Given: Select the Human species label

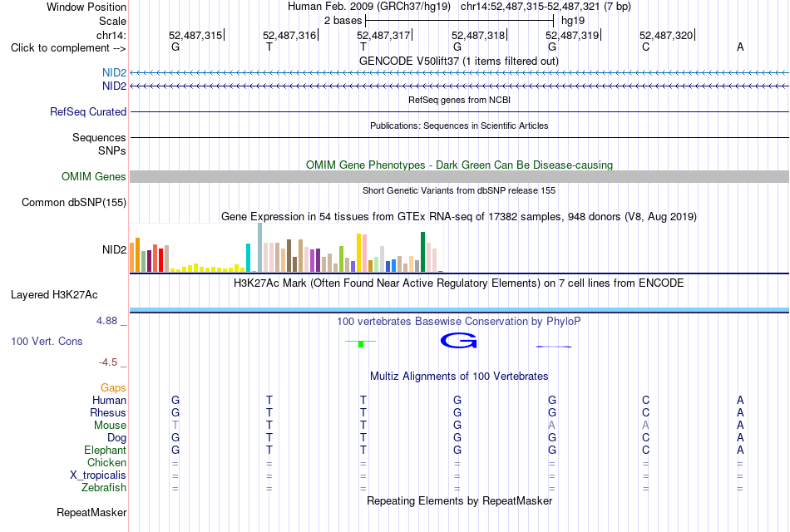Looking at the screenshot, I should [x=109, y=401].
